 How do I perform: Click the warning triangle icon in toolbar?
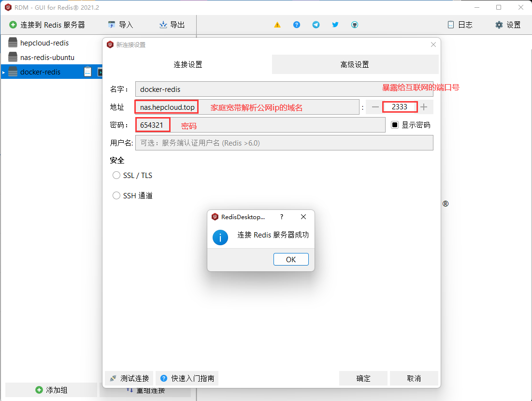coord(277,25)
